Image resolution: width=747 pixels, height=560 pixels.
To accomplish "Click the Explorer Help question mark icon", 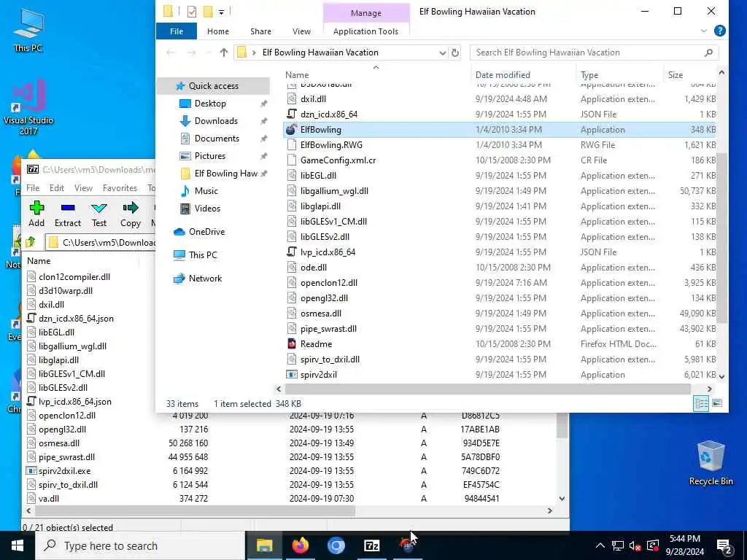I will pos(719,31).
